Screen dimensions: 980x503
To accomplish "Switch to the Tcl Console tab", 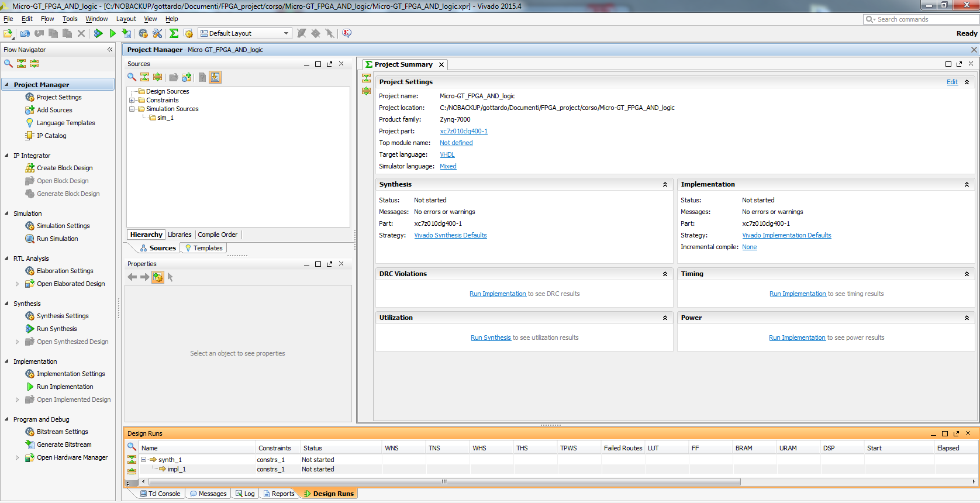I will pos(160,494).
